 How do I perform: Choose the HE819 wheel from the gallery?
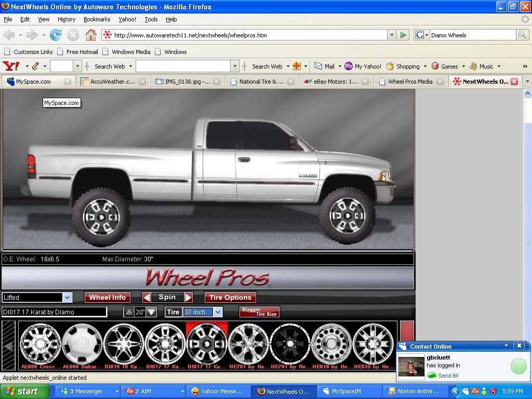click(331, 344)
